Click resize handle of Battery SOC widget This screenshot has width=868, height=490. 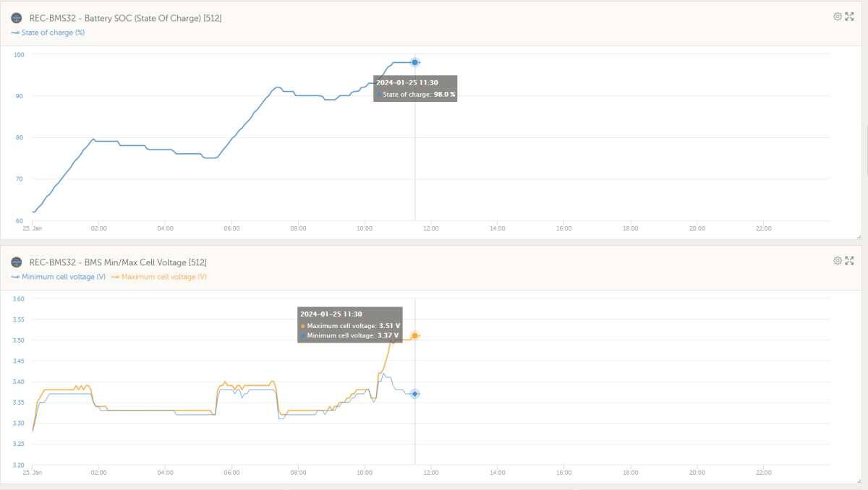coord(859,236)
